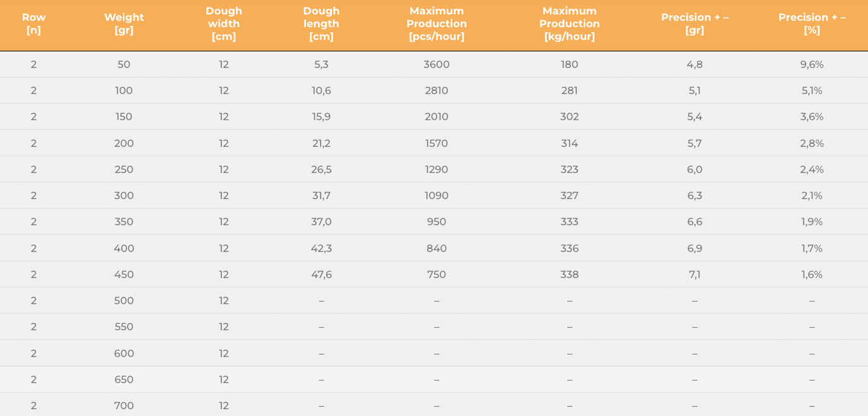The width and height of the screenshot is (868, 416).
Task: Click the Row [n] column header
Action: [33, 24]
